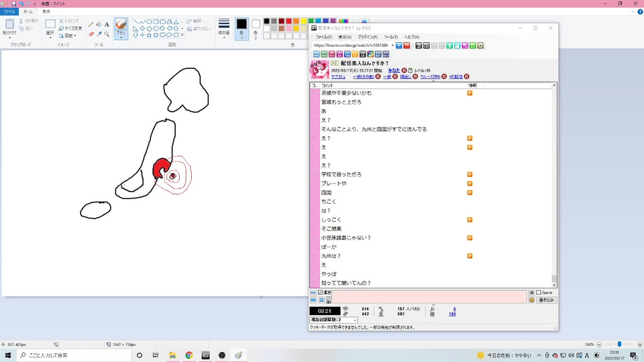Choose the Fill bucket tool in Paint
Screen dimensions: 644x362
tap(99, 25)
